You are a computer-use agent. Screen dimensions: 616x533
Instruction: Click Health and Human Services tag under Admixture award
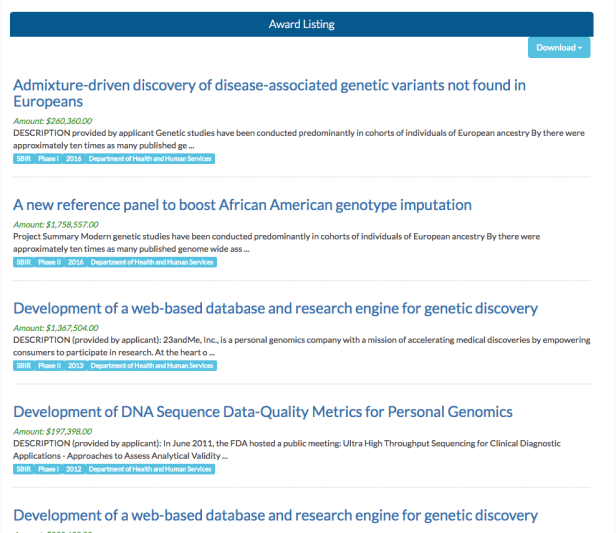pos(150,158)
